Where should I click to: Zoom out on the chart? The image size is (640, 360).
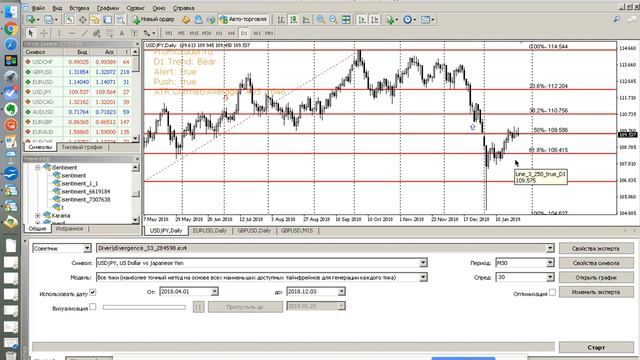point(333,19)
